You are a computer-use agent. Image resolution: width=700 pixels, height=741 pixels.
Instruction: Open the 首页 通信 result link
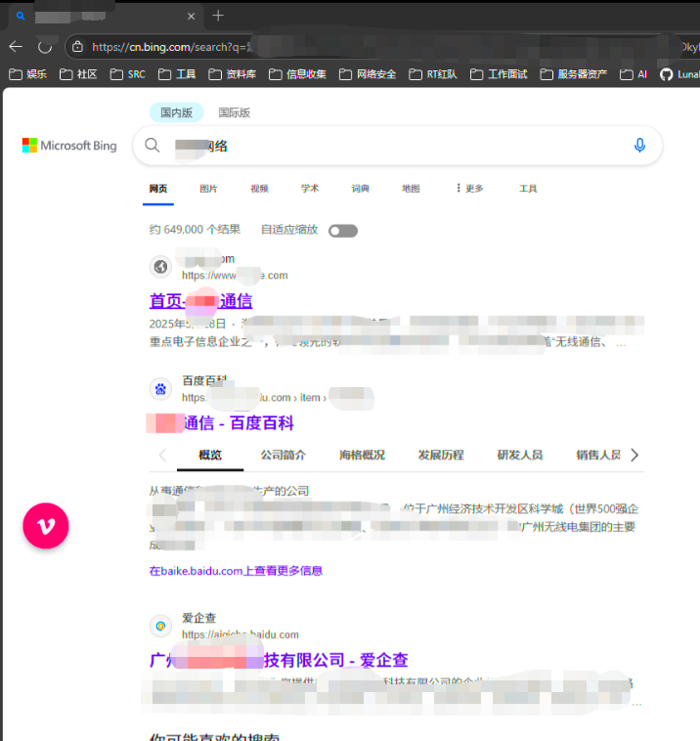click(x=200, y=301)
